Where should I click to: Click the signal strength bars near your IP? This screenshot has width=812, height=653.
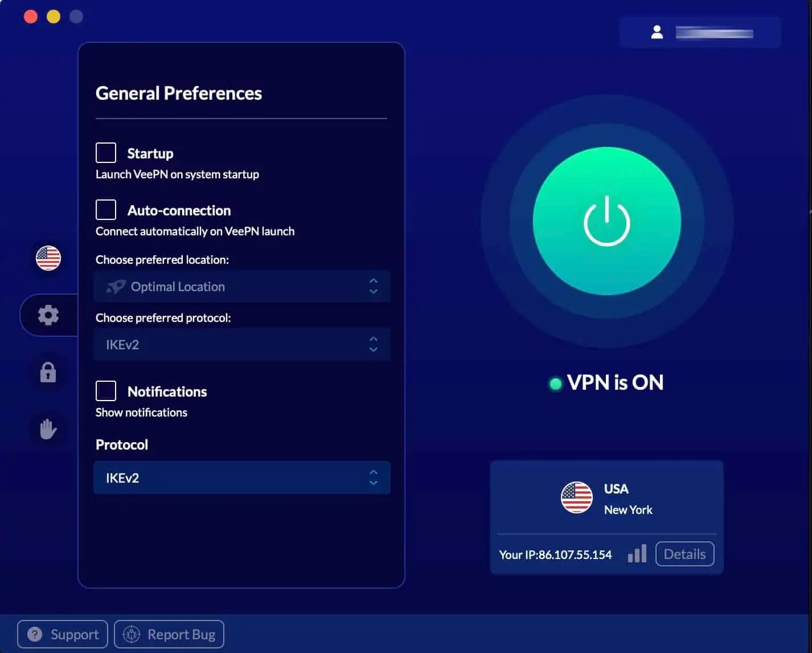[637, 553]
